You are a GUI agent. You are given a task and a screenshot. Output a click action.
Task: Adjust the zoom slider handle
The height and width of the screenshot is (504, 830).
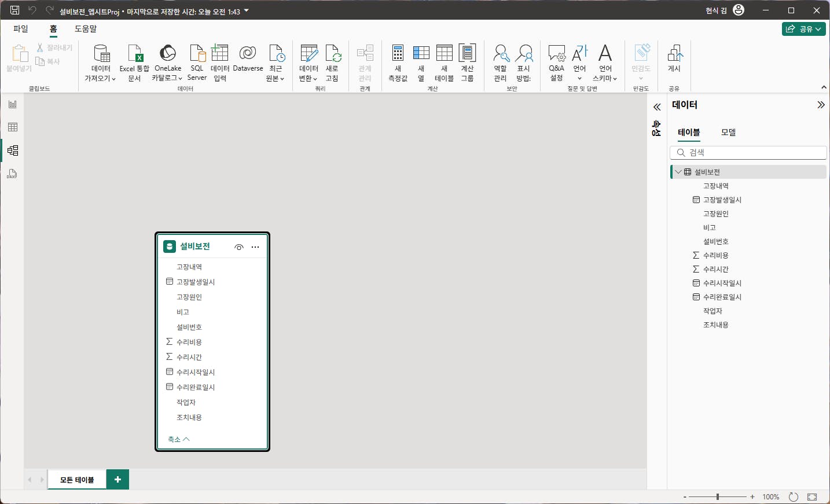coord(718,497)
